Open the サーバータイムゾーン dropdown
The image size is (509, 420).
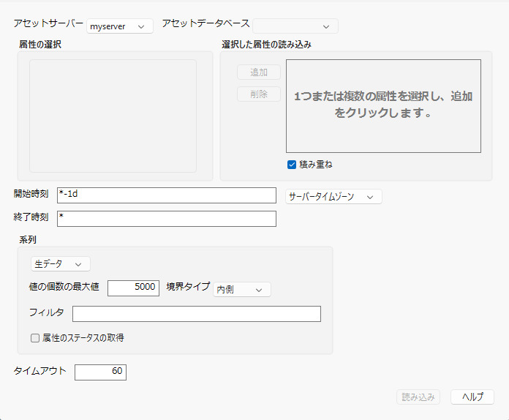click(333, 197)
